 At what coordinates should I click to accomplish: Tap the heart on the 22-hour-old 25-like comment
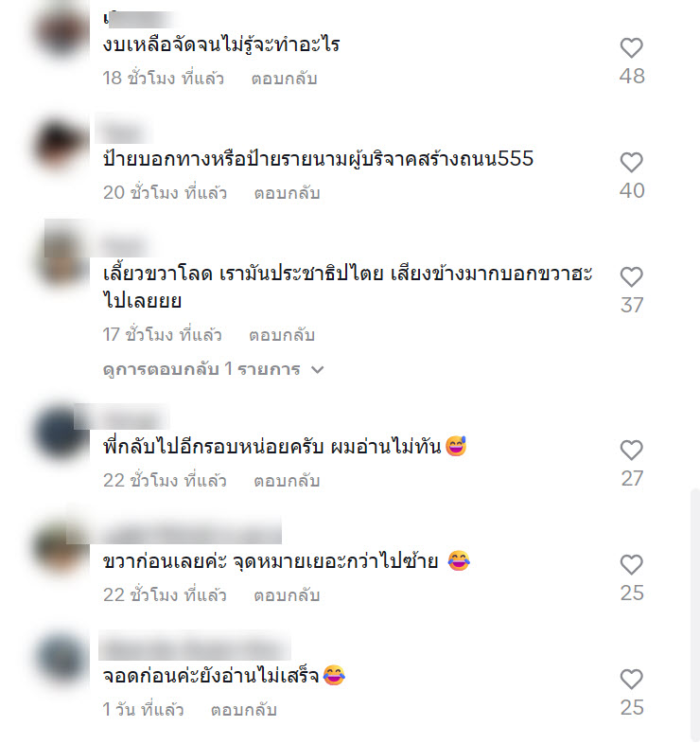click(631, 565)
